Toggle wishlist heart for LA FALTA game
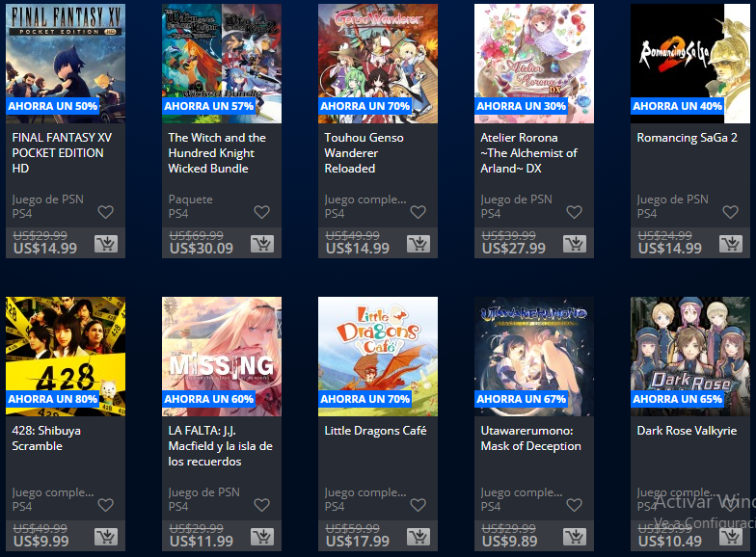This screenshot has width=756, height=557. (x=262, y=505)
